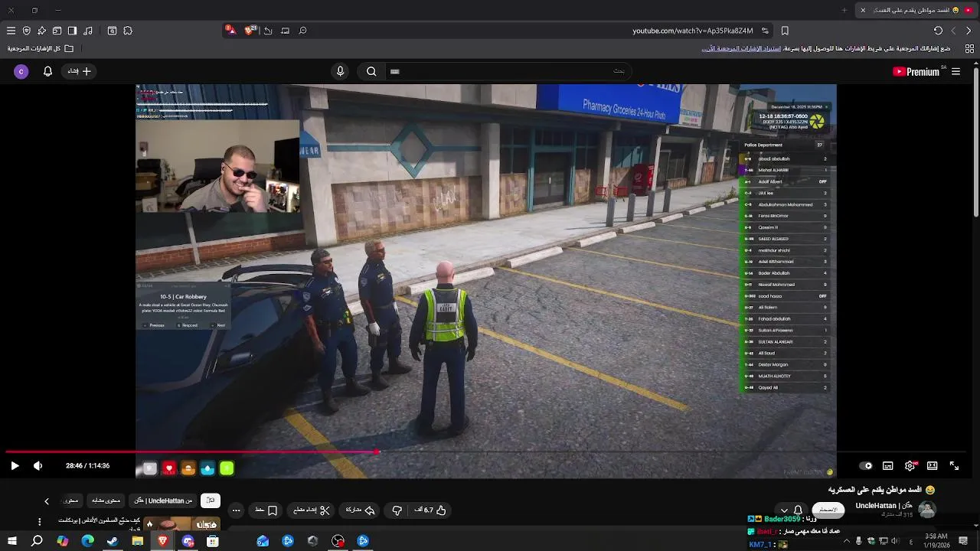Image resolution: width=980 pixels, height=551 pixels.
Task: Toggle theater mode in player
Action: 932,465
